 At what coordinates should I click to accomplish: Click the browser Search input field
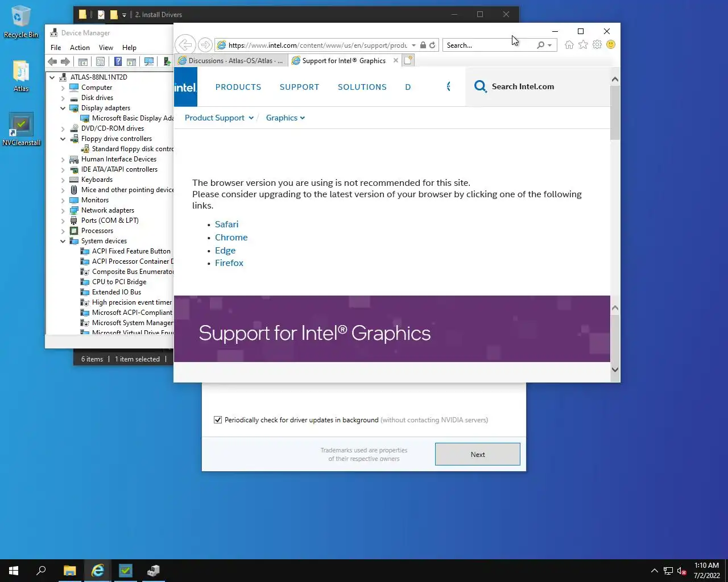(489, 45)
